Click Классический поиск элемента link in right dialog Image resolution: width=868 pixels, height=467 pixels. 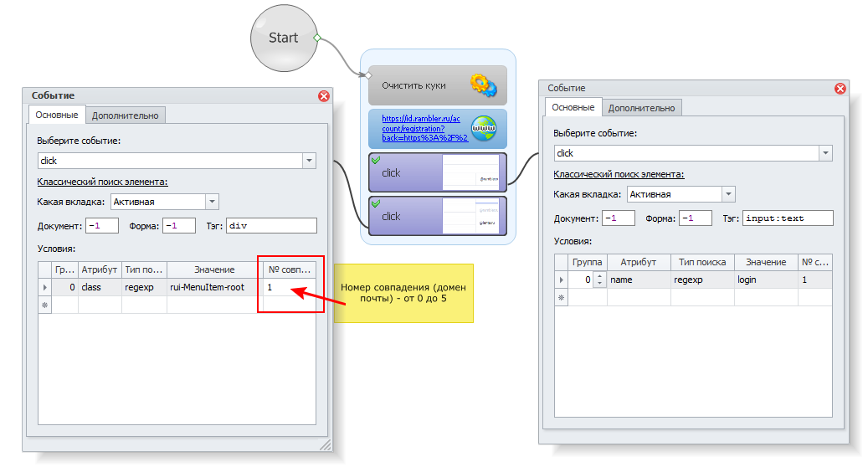(x=619, y=174)
